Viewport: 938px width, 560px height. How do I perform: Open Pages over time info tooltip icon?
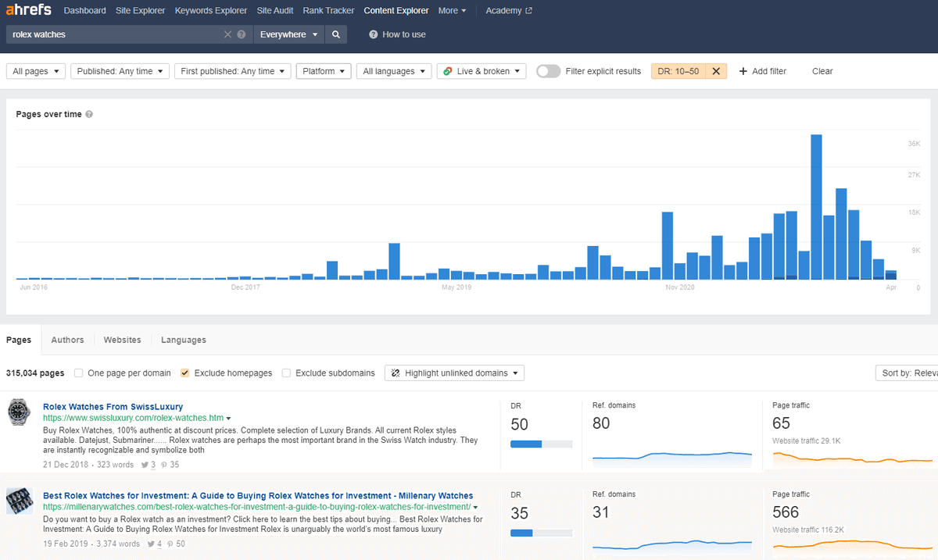click(89, 114)
